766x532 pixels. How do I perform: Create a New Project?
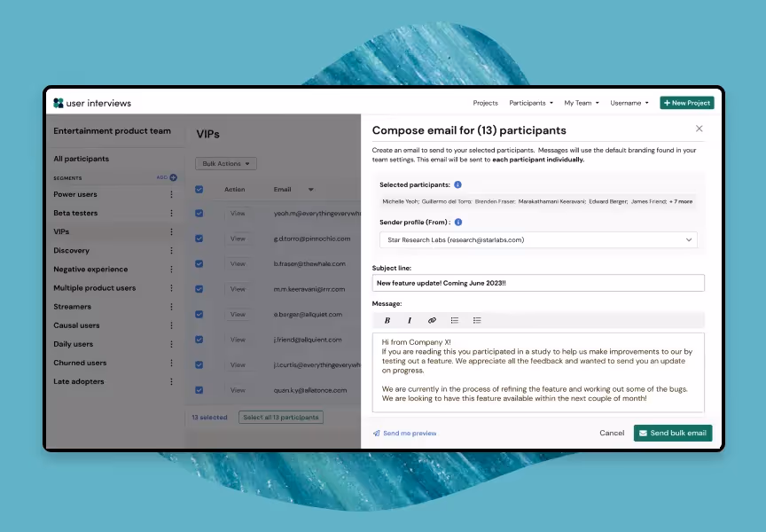click(687, 103)
